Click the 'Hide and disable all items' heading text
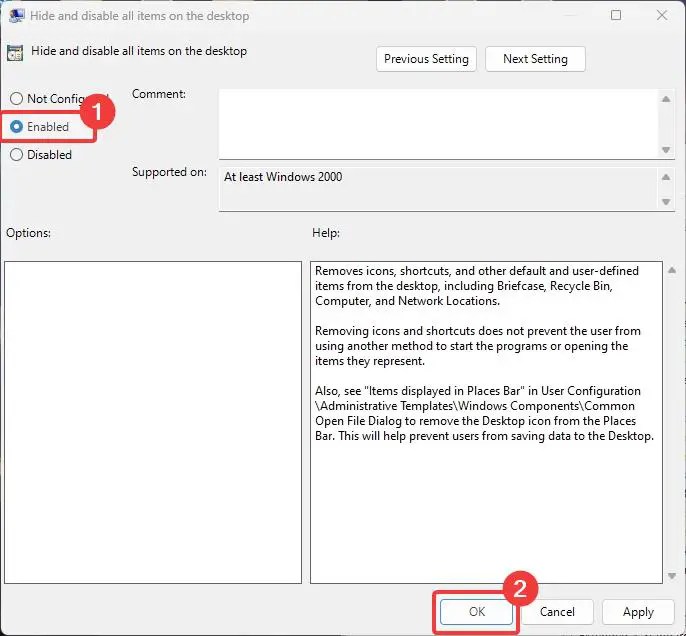The width and height of the screenshot is (686, 636). coord(139,51)
